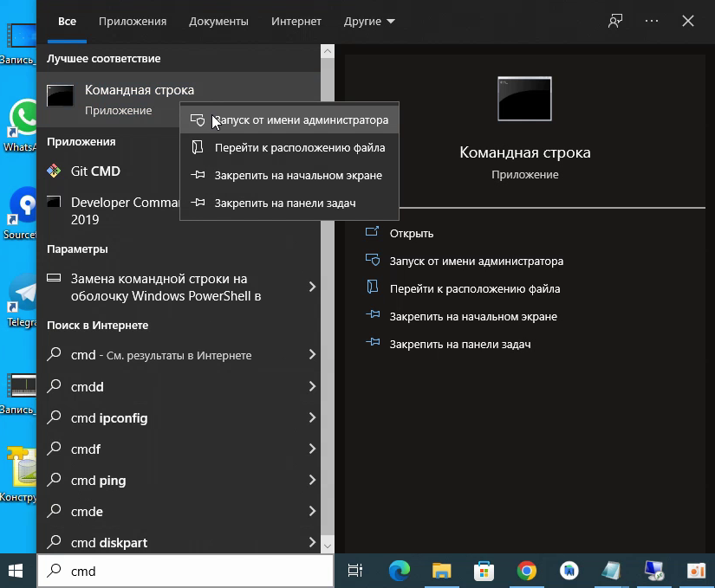
Task: Expand the arrow next to cmde suggestion
Action: [x=312, y=511]
